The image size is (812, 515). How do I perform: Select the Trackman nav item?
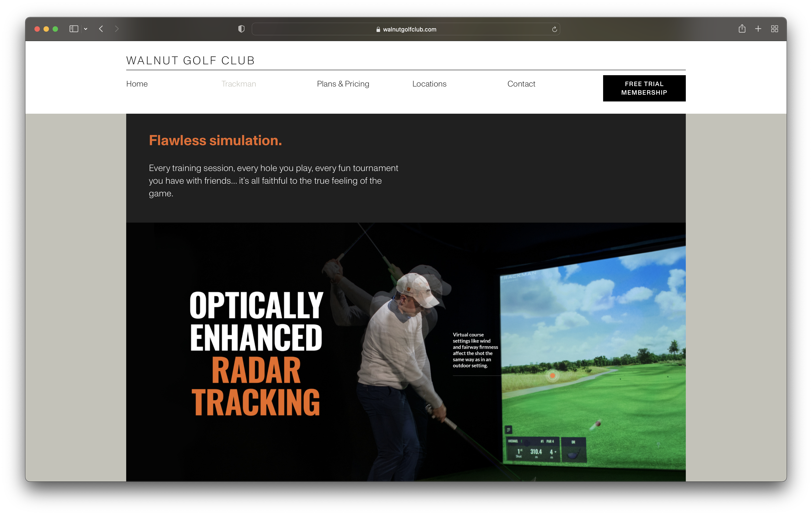[238, 84]
